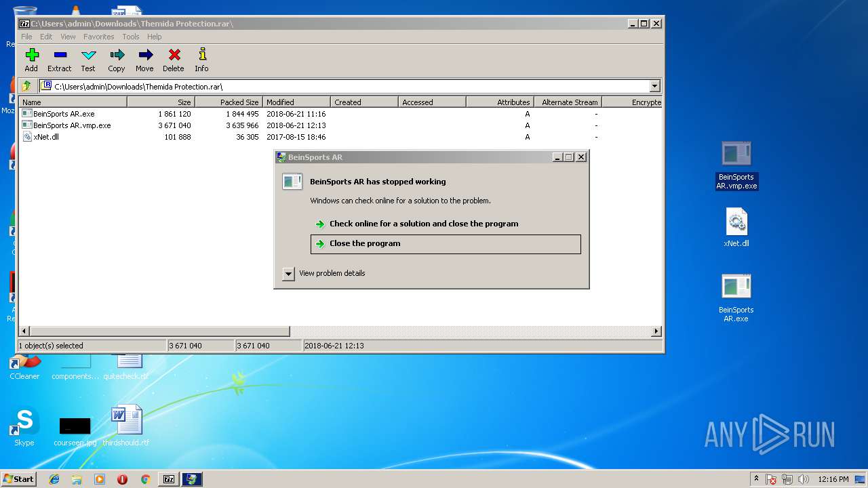Click the Start button
Viewport: 868px width, 488px height.
[18, 479]
